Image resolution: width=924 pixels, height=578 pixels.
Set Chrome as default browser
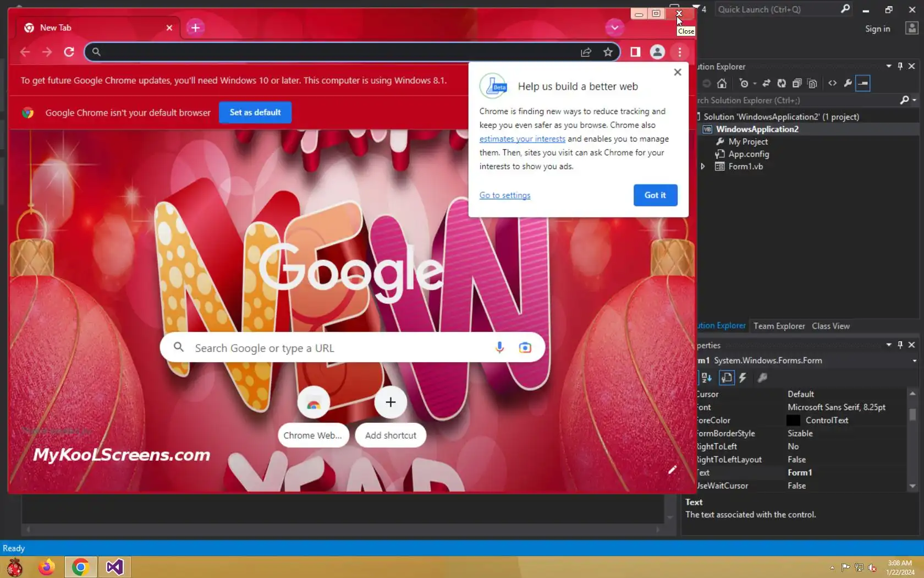(x=255, y=112)
